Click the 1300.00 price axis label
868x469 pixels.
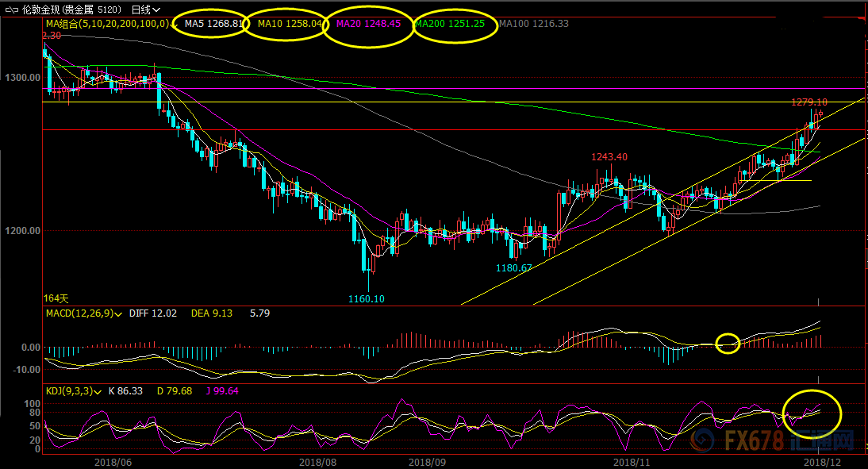point(23,78)
